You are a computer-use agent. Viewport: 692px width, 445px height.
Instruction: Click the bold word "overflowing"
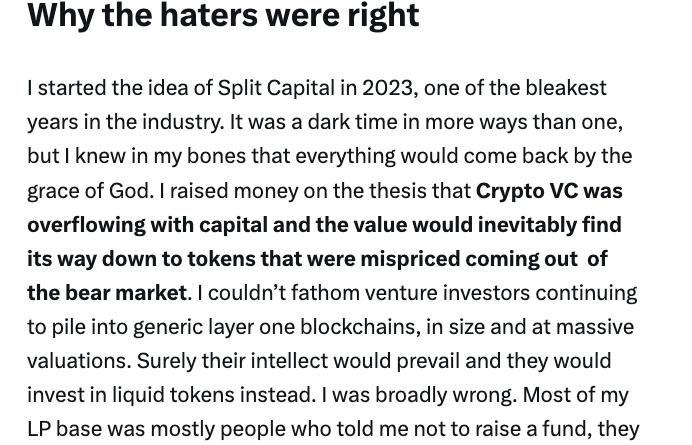click(86, 224)
